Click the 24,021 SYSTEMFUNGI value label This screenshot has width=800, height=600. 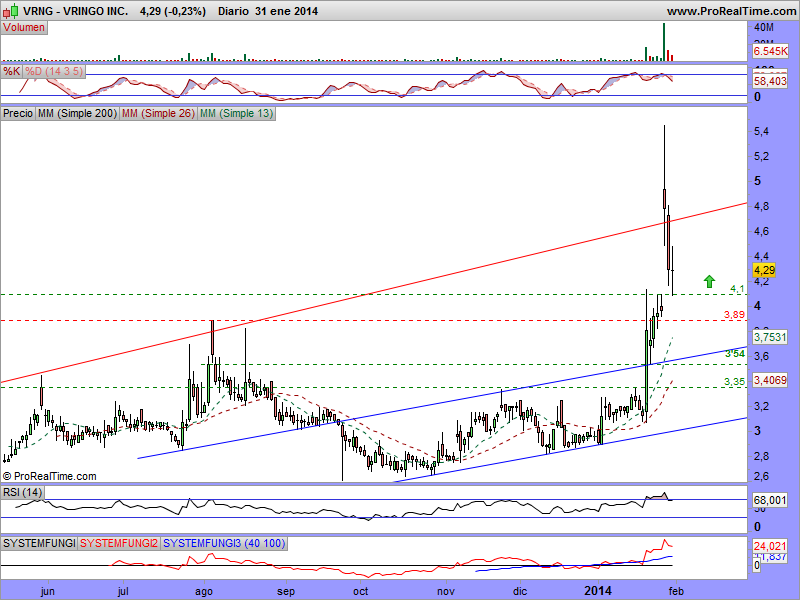click(x=770, y=546)
